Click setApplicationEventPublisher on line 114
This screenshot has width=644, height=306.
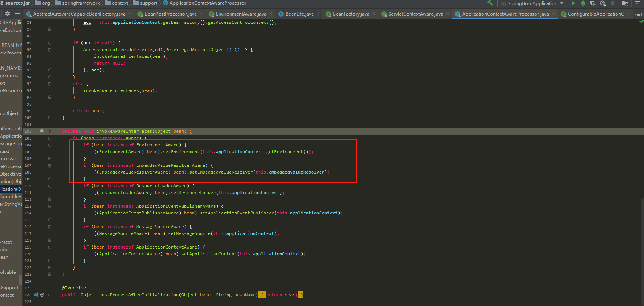coord(237,213)
